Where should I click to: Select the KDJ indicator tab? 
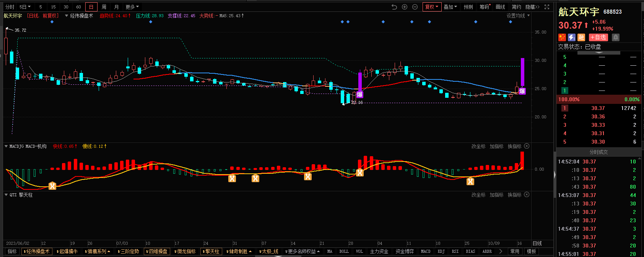point(441,251)
